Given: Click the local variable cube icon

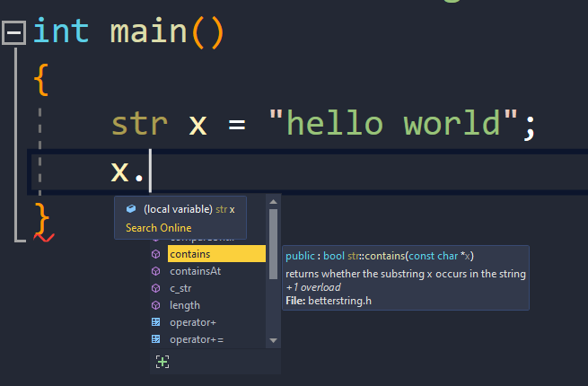Looking at the screenshot, I should [131, 208].
